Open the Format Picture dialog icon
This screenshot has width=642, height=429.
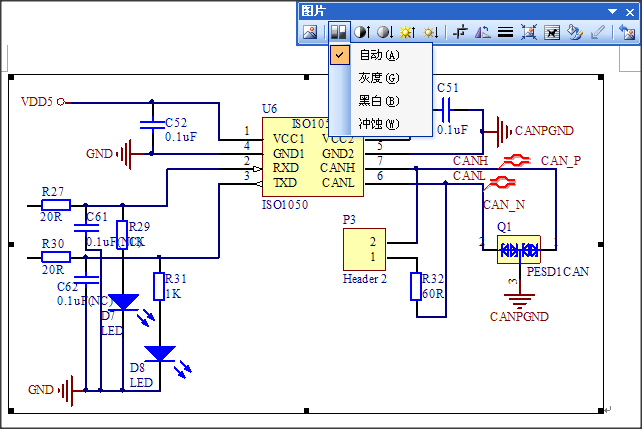(x=574, y=32)
